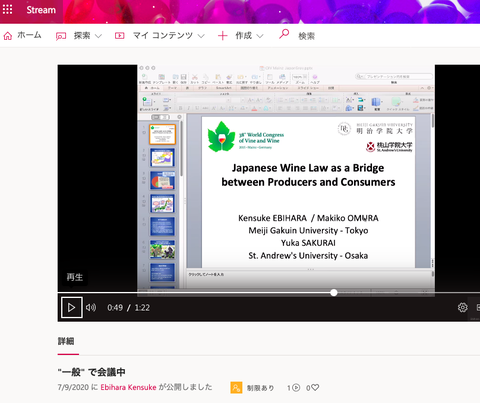Like the video with the heart icon
Viewport: 480px width, 403px height.
pos(315,387)
